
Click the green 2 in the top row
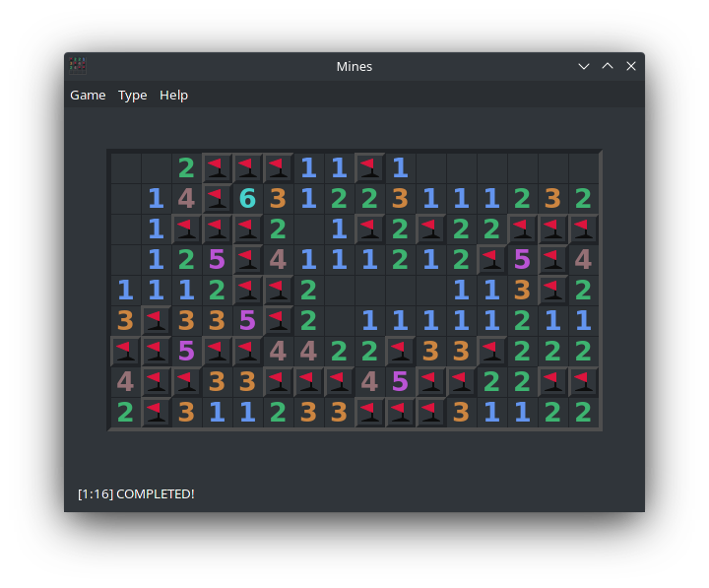186,168
